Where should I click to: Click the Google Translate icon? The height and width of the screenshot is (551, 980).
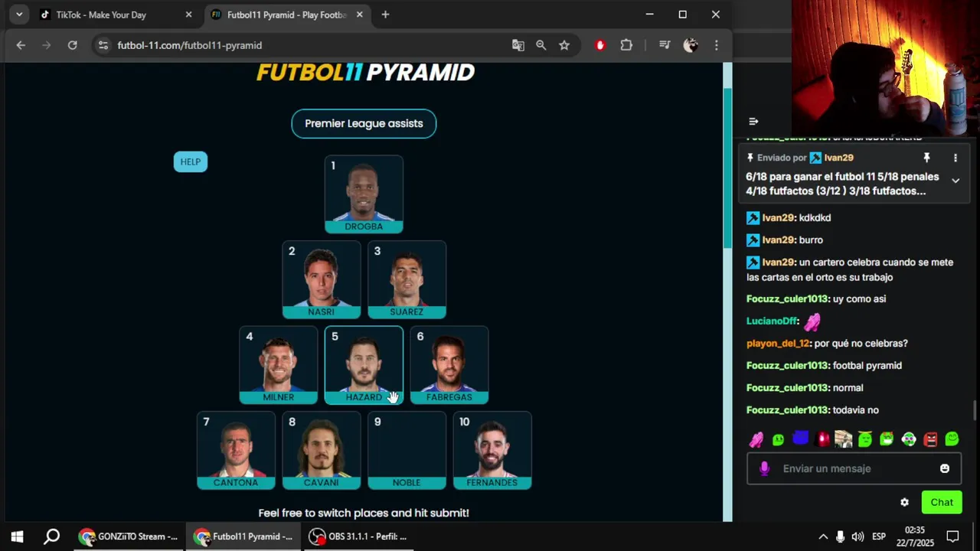[x=518, y=45]
